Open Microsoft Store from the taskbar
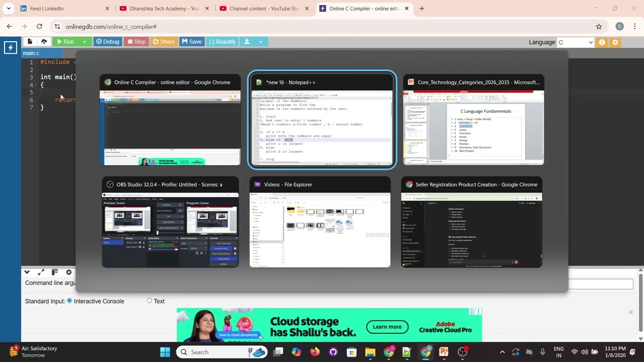The height and width of the screenshot is (362, 644). (352, 352)
